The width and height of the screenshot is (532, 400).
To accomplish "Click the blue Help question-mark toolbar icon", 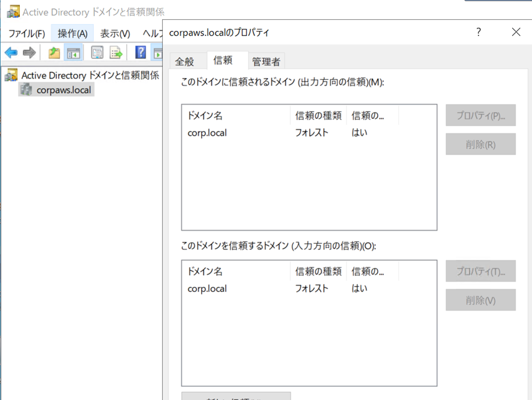I will (141, 52).
